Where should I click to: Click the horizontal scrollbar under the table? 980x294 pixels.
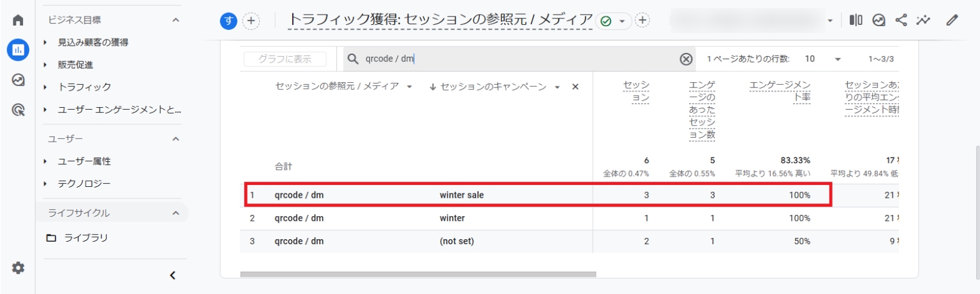point(418,274)
